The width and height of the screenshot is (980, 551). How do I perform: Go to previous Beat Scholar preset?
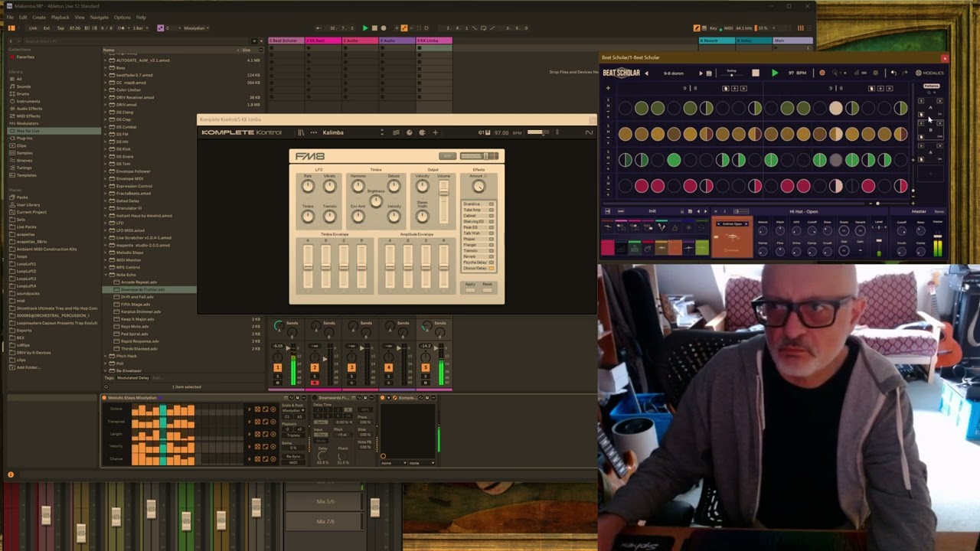646,73
